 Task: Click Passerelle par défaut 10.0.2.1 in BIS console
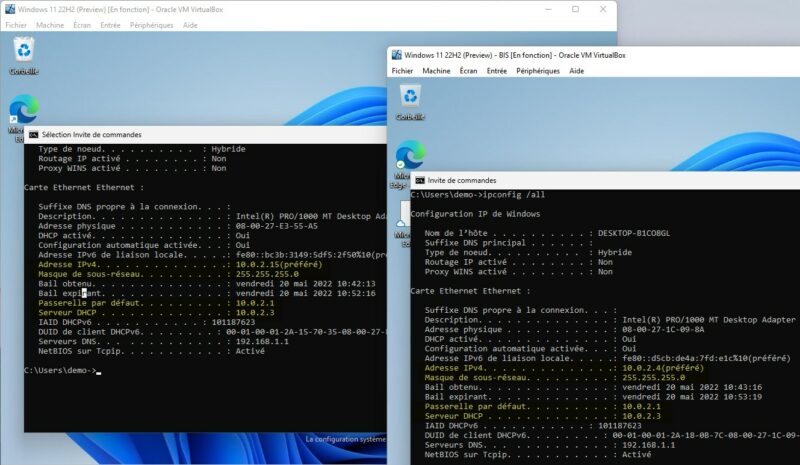pyautogui.click(x=542, y=407)
